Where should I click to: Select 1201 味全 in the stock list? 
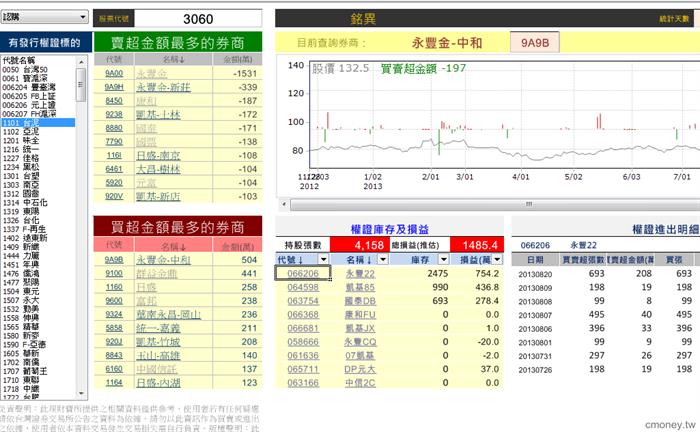click(x=21, y=141)
